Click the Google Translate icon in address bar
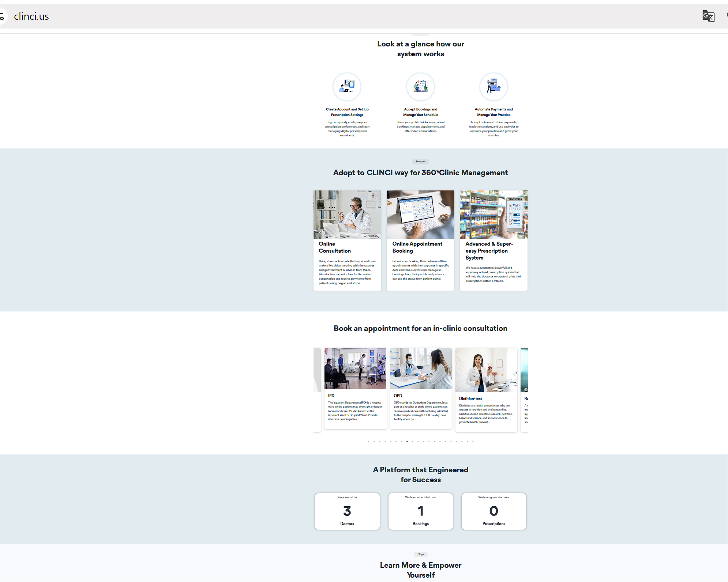Image resolution: width=728 pixels, height=582 pixels. [708, 16]
